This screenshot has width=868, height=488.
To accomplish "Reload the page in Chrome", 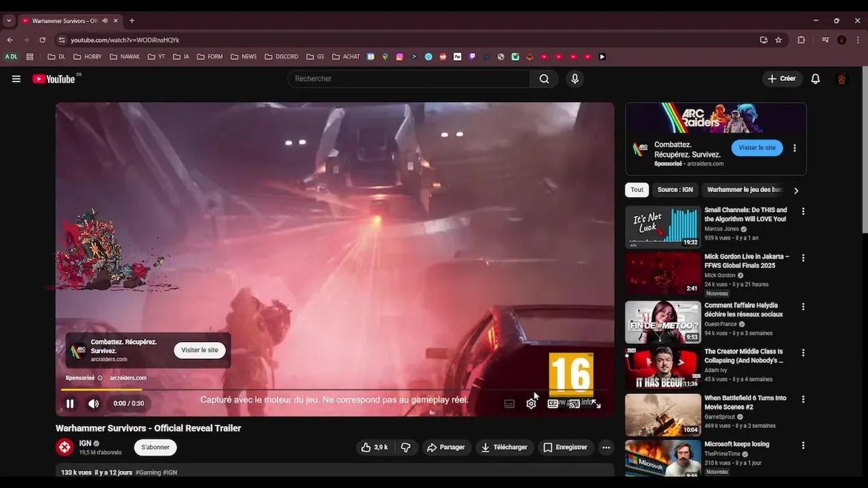I will tap(42, 40).
